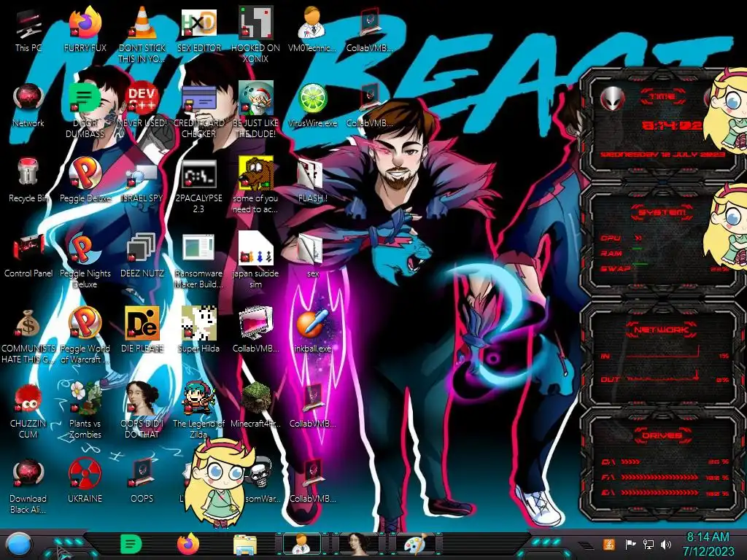
Task: Open the FURRY FUX Firefox desktop shortcut
Action: click(x=85, y=31)
